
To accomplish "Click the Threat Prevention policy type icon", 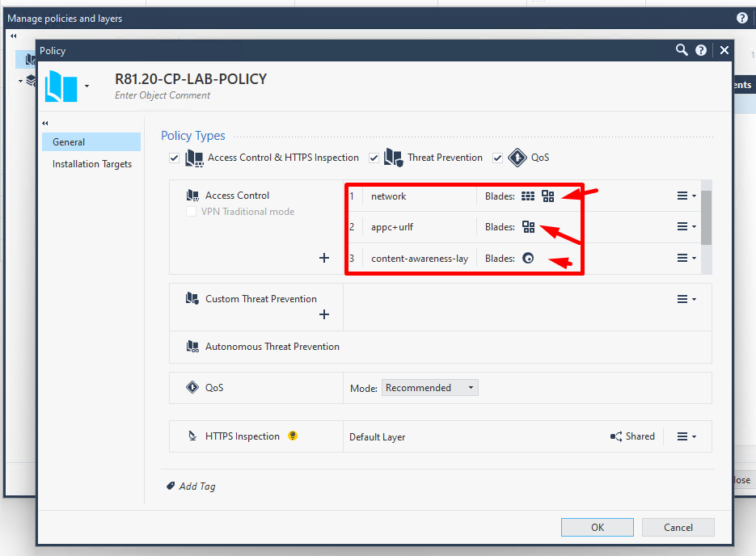I will point(394,158).
